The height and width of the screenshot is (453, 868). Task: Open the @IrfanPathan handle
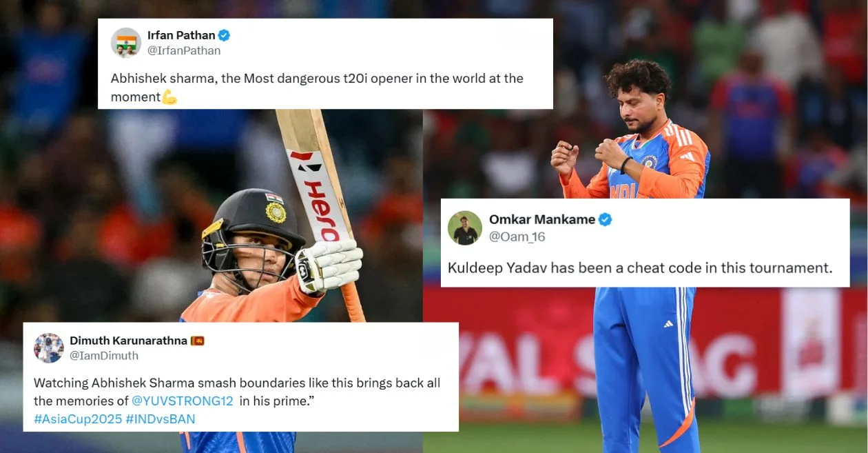[184, 50]
